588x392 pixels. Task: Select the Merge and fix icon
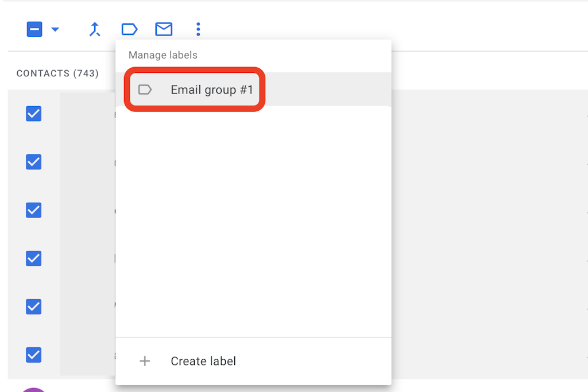click(x=95, y=29)
